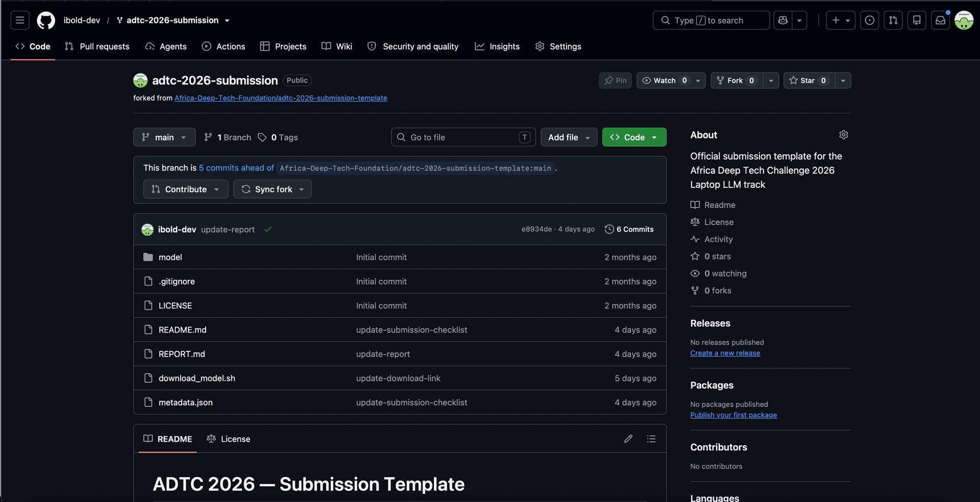Open the global navigation hamburger menu

click(20, 20)
